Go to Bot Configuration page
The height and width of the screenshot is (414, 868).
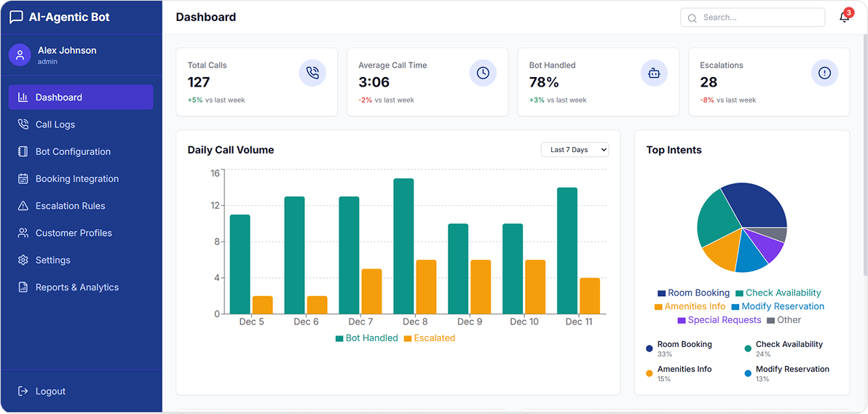pos(73,151)
